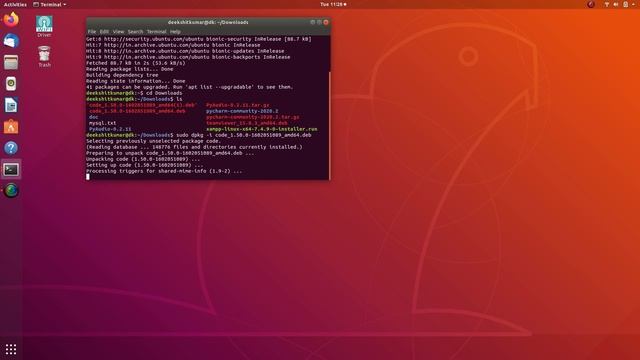
Task: Open the Search menu in the terminal
Action: pos(135,31)
